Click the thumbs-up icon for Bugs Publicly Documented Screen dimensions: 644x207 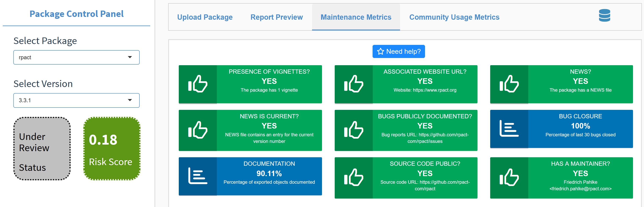click(x=353, y=130)
